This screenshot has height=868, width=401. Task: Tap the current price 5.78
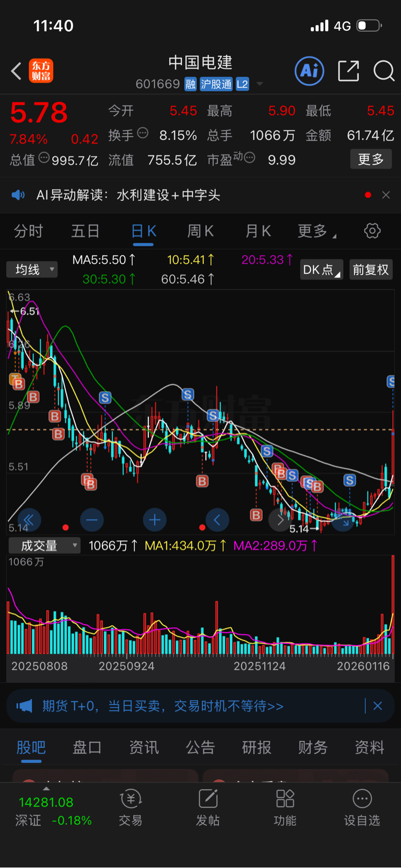(39, 113)
